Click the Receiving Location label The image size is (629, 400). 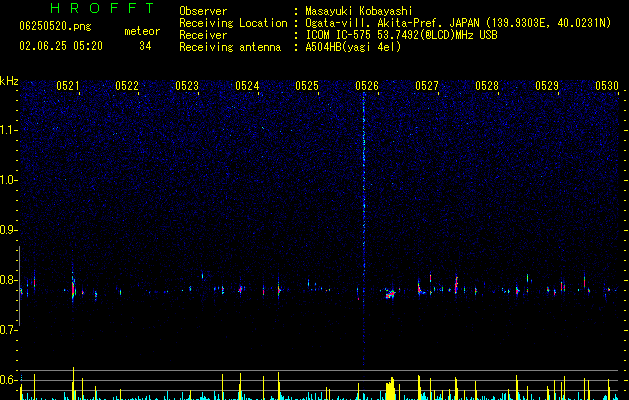[233, 23]
